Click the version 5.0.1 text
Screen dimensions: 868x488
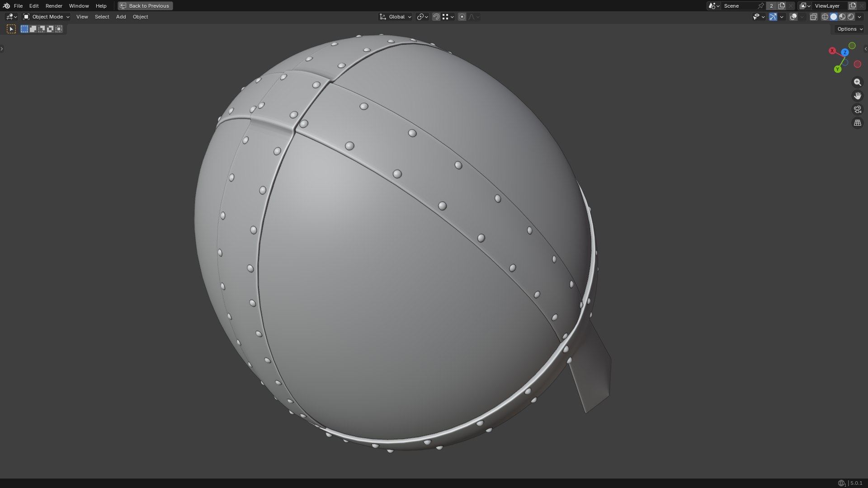pos(856,483)
